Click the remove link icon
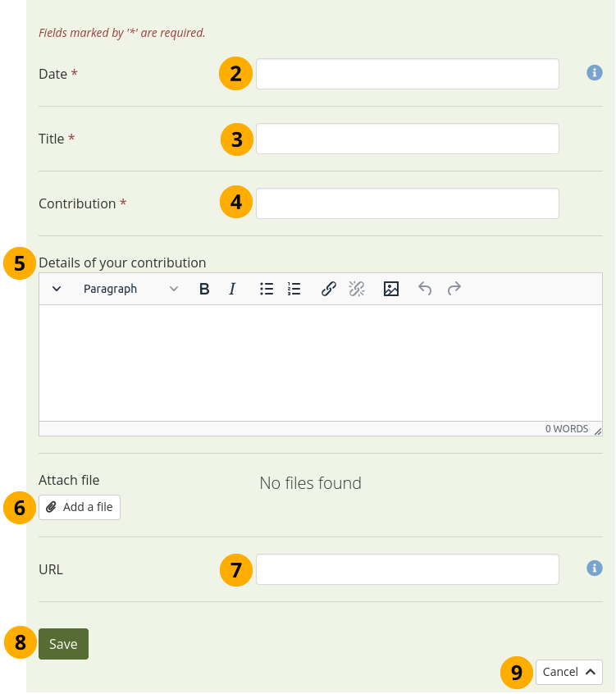616x694 pixels. (x=357, y=289)
